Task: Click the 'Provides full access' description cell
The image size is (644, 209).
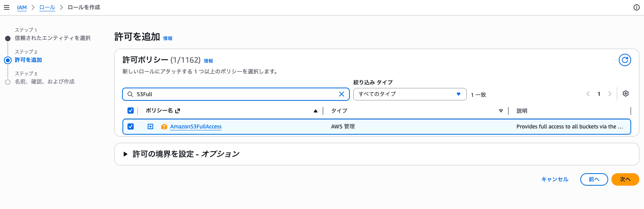Action: pos(570,126)
